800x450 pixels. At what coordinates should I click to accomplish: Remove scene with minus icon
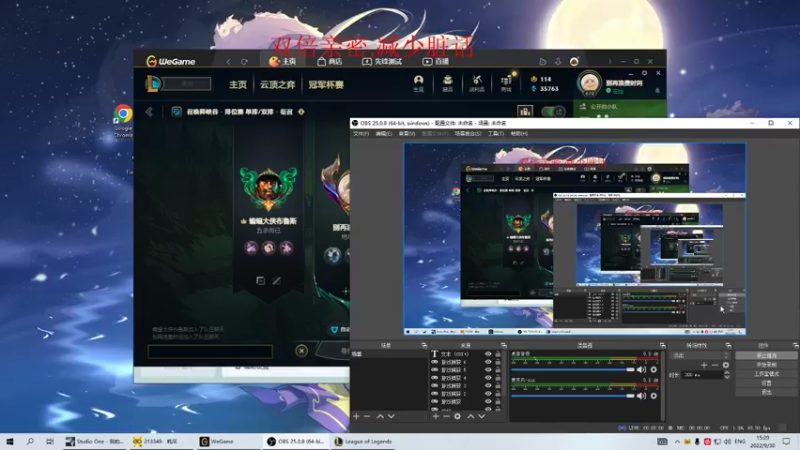367,416
